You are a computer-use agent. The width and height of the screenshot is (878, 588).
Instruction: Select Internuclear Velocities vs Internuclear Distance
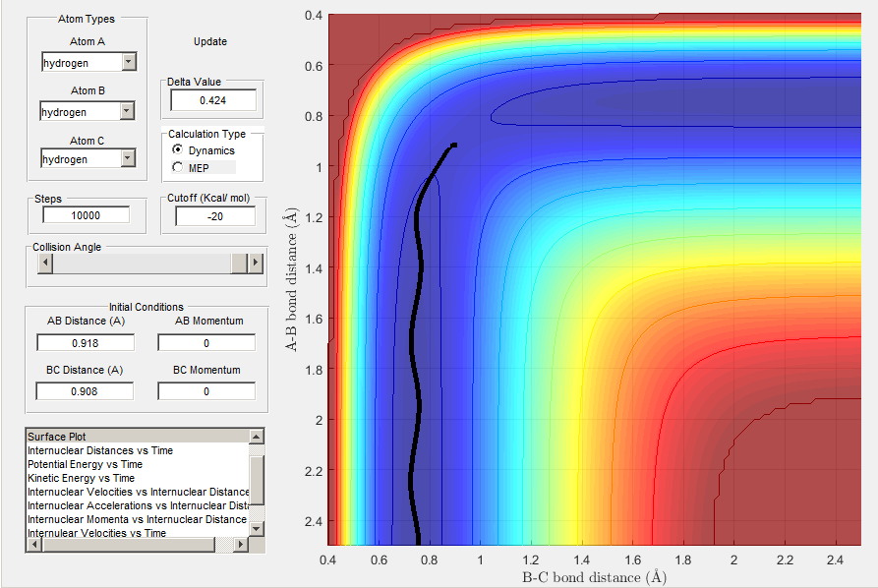138,492
